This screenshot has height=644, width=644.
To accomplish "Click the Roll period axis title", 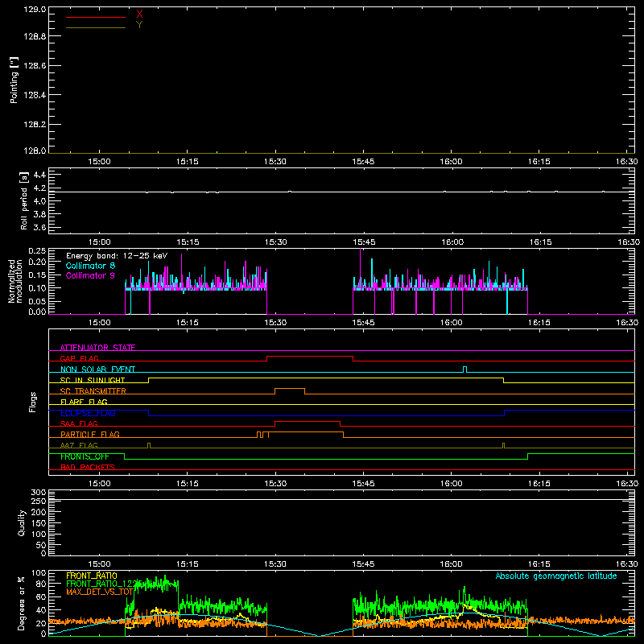I will pyautogui.click(x=23, y=200).
